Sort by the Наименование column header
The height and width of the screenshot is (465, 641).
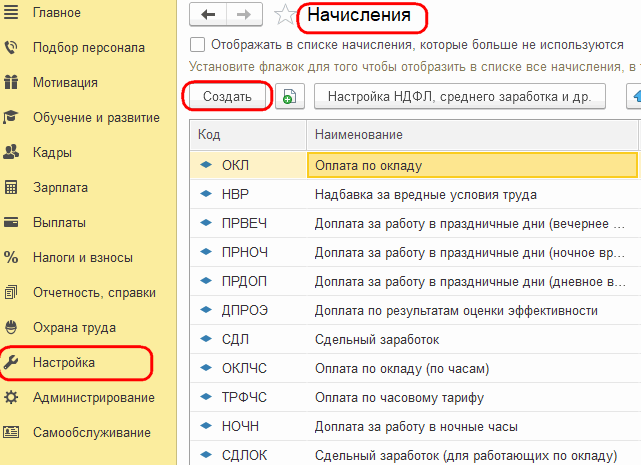(473, 135)
